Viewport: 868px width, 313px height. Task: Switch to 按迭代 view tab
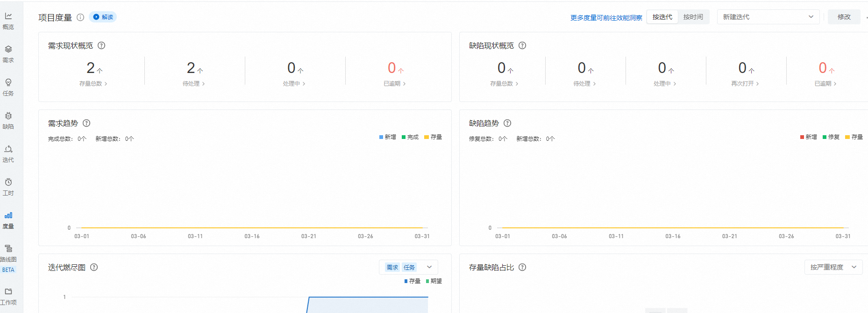(x=662, y=17)
